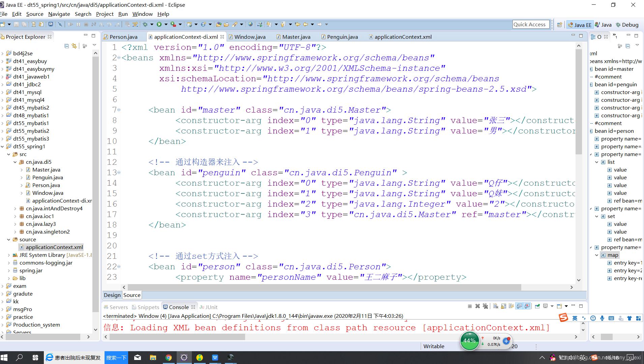Switch to the Debug perspective
Image resolution: width=644 pixels, height=364 pixels.
pyautogui.click(x=627, y=25)
